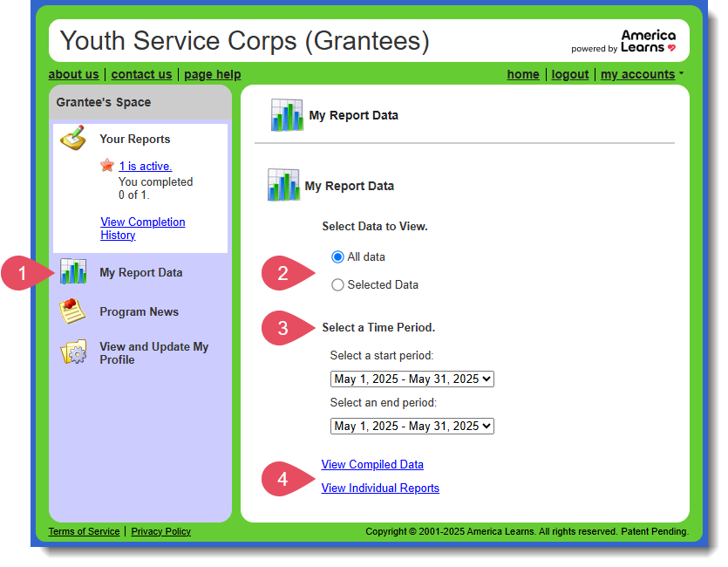728x567 pixels.
Task: Go to home
Action: [523, 74]
